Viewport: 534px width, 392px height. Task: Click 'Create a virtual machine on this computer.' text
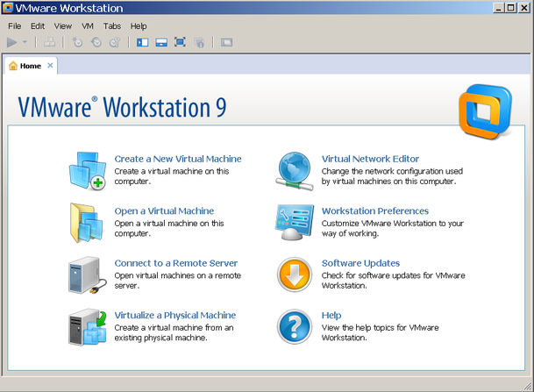[172, 176]
